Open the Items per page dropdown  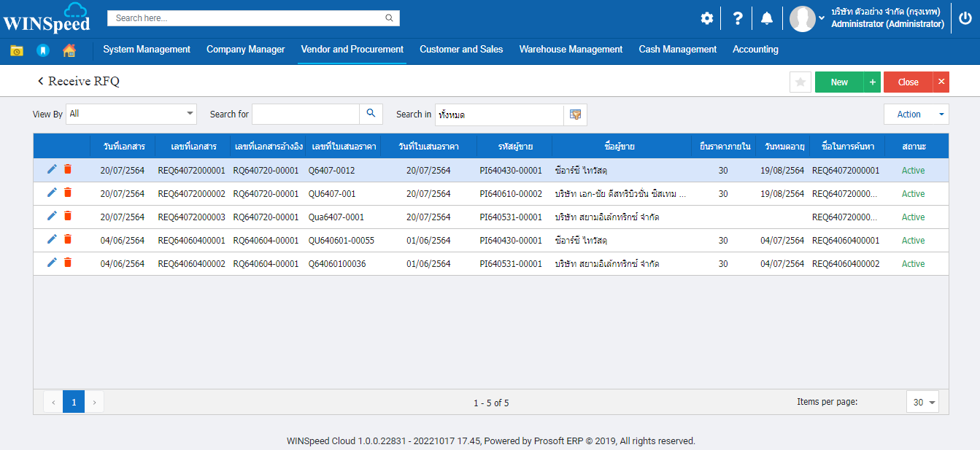point(922,403)
